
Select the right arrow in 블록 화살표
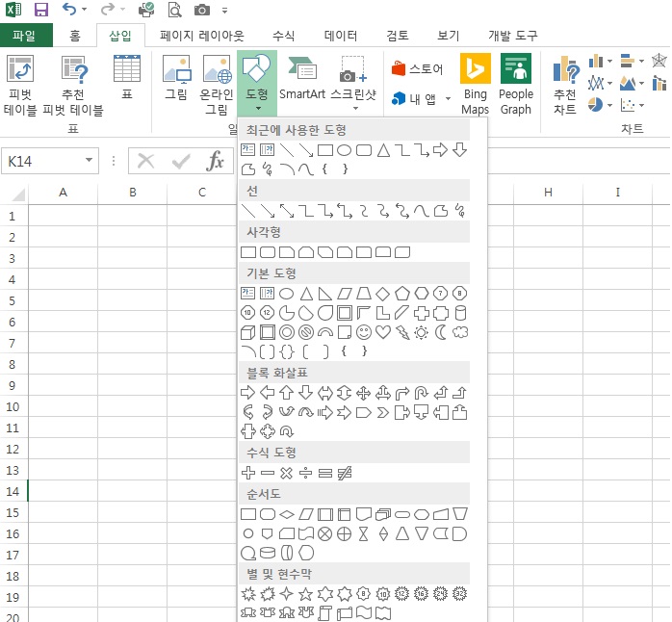coord(248,392)
